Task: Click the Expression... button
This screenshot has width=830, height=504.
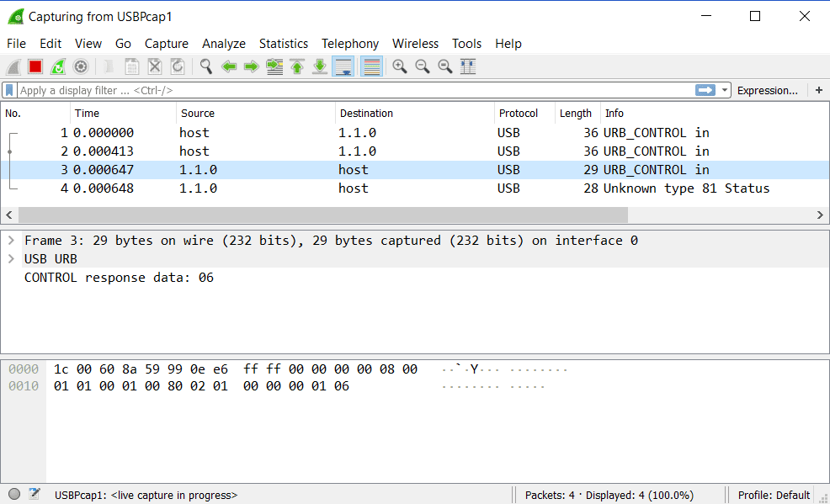Action: (767, 90)
